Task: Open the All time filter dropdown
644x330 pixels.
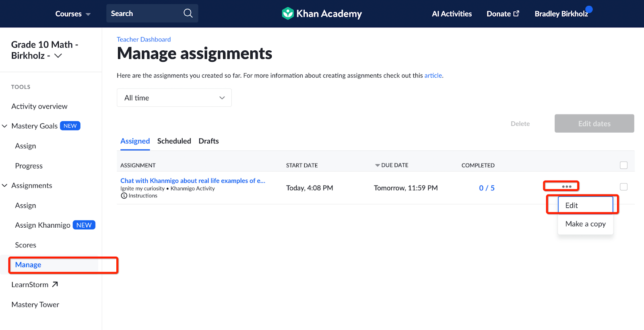Action: coord(174,98)
